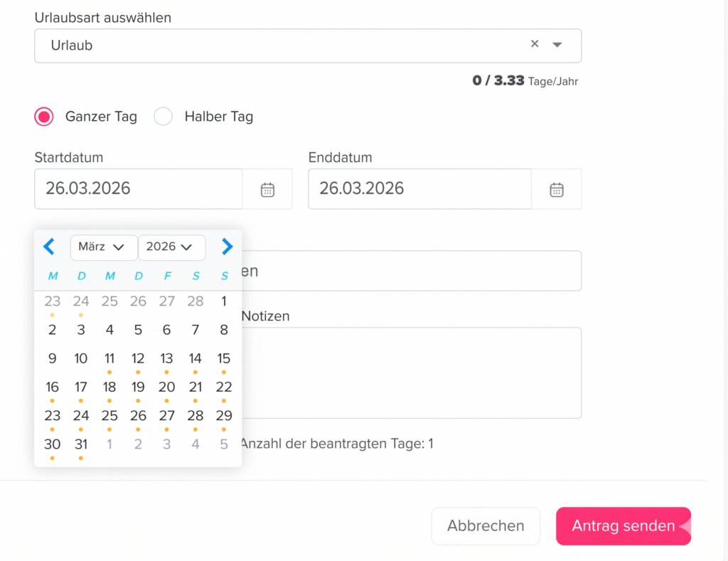Select the 15th of March in the calendar
The width and height of the screenshot is (728, 561).
tap(224, 358)
